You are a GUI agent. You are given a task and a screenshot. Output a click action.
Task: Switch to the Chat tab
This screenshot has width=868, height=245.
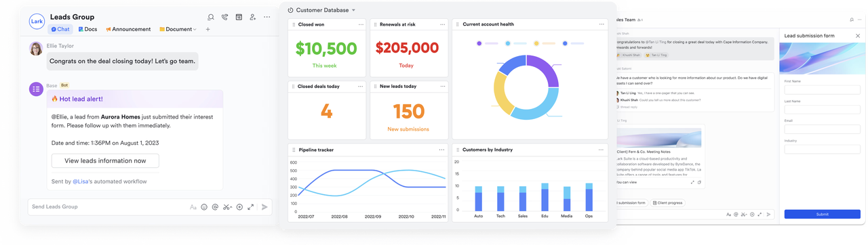coord(60,29)
